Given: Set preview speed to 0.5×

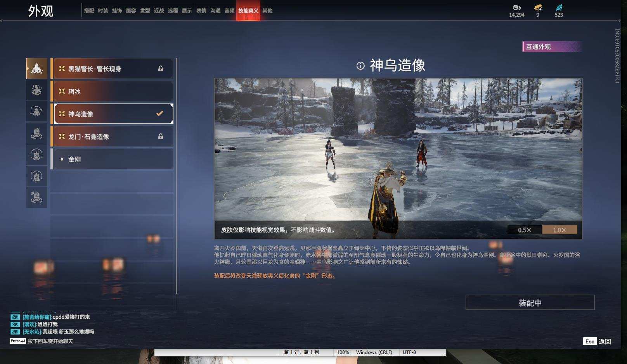Looking at the screenshot, I should coord(525,230).
